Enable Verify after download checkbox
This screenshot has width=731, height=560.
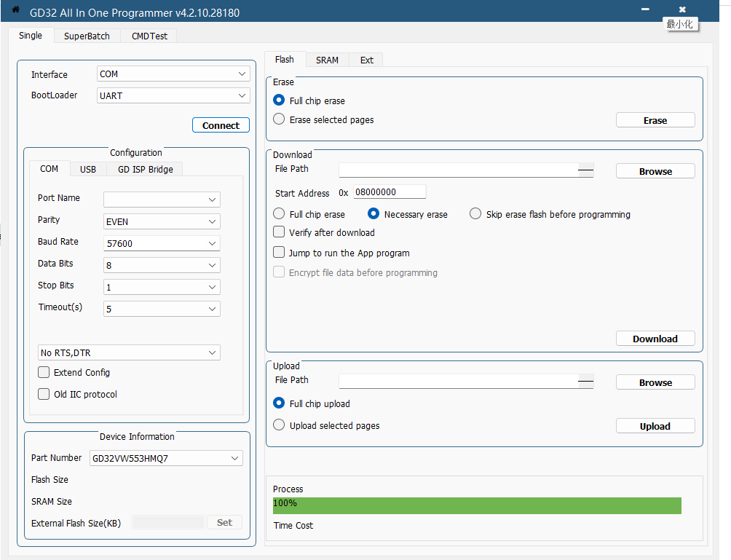coord(279,232)
